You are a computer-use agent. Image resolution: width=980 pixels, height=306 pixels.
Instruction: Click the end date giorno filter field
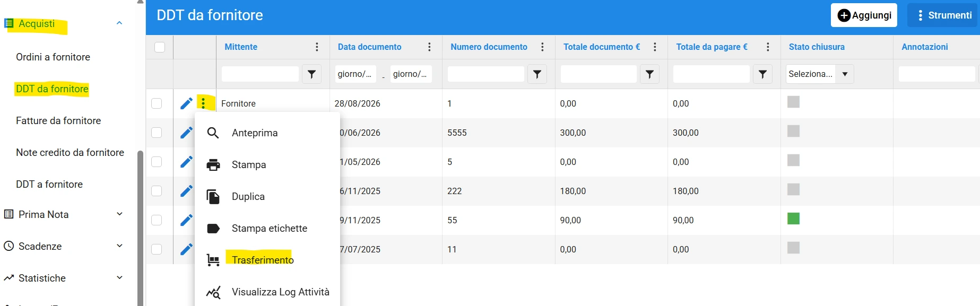point(411,74)
